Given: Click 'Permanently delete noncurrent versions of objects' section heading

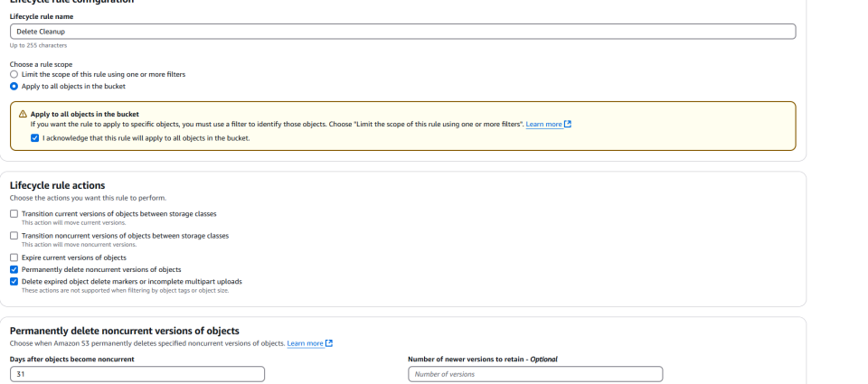Looking at the screenshot, I should 124,332.
